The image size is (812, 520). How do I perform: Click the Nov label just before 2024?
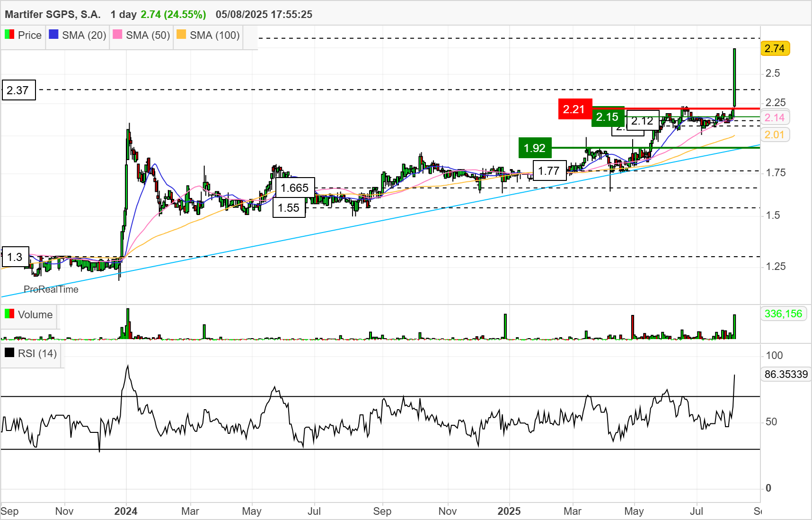64,511
